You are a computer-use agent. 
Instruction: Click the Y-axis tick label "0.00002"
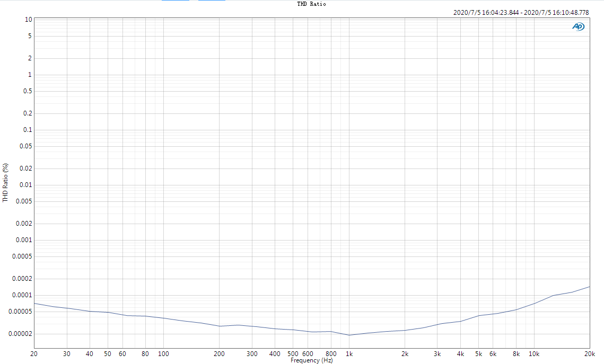click(x=21, y=334)
